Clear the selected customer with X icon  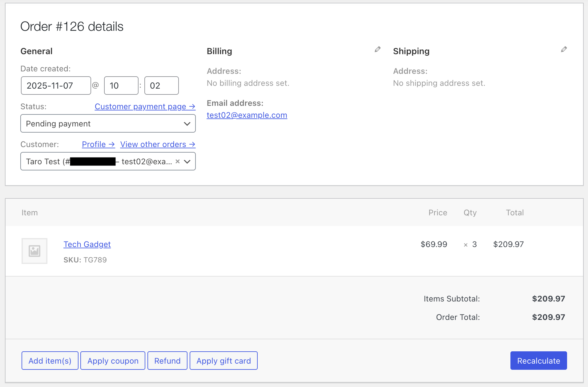point(178,162)
